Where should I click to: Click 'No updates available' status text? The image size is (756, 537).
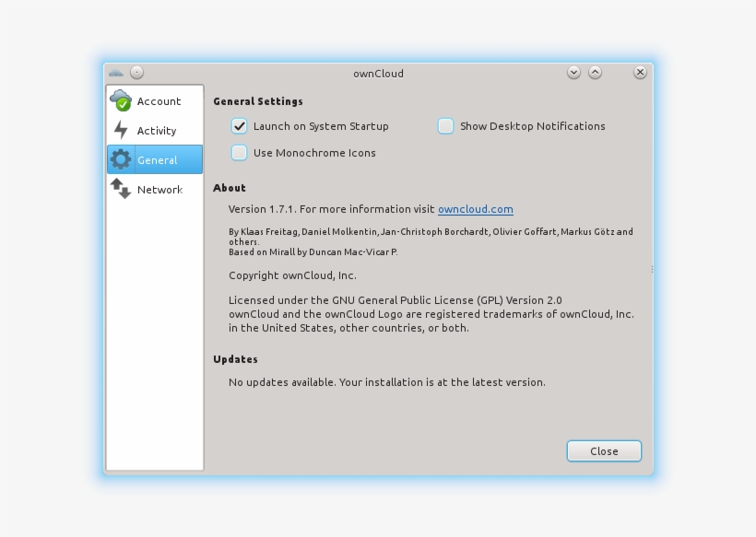click(387, 382)
